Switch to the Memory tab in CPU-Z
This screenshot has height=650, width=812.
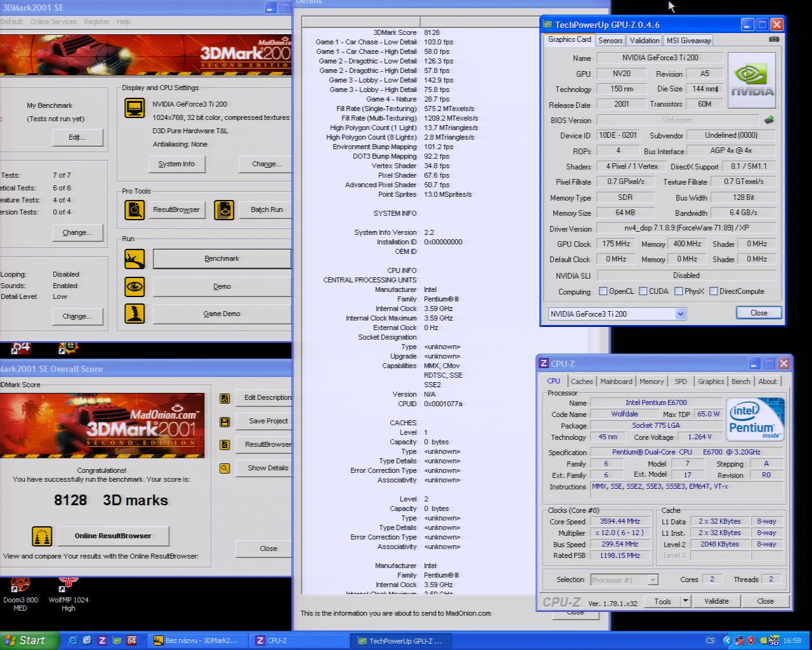click(652, 381)
